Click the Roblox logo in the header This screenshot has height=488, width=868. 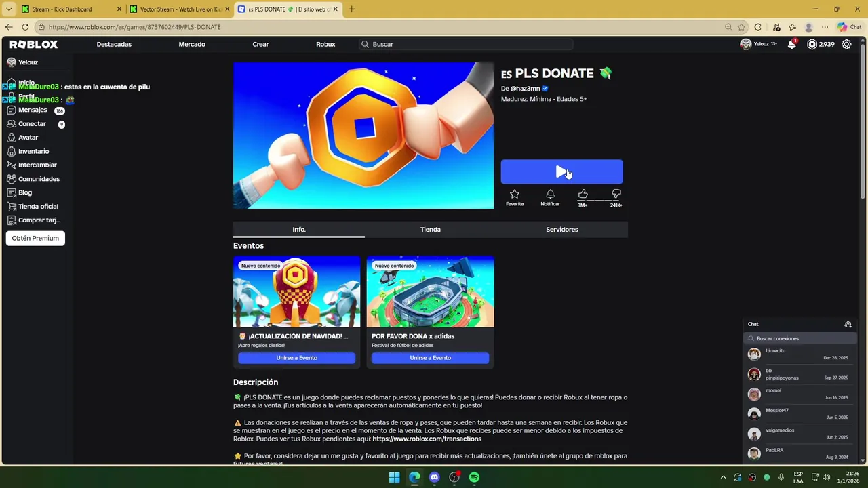34,44
